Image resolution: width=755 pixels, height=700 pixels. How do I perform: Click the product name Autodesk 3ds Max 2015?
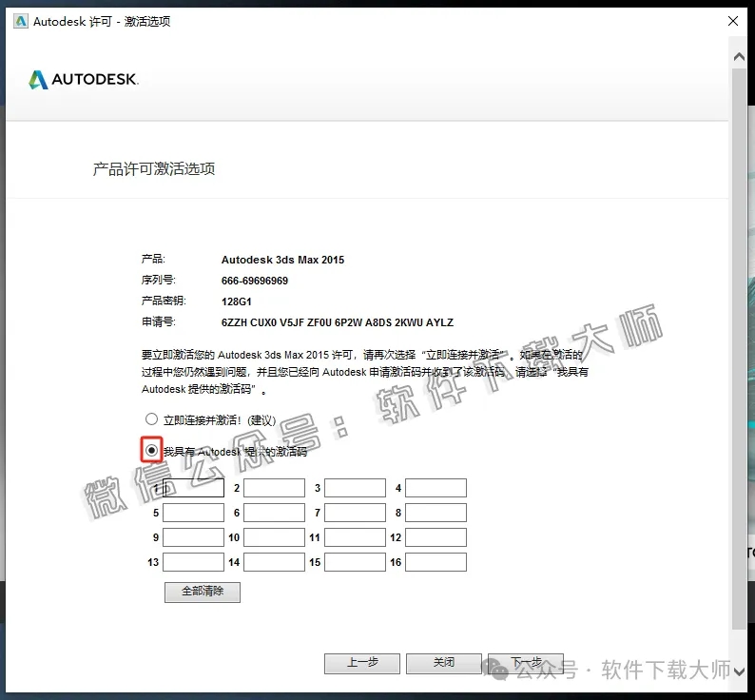tap(282, 260)
